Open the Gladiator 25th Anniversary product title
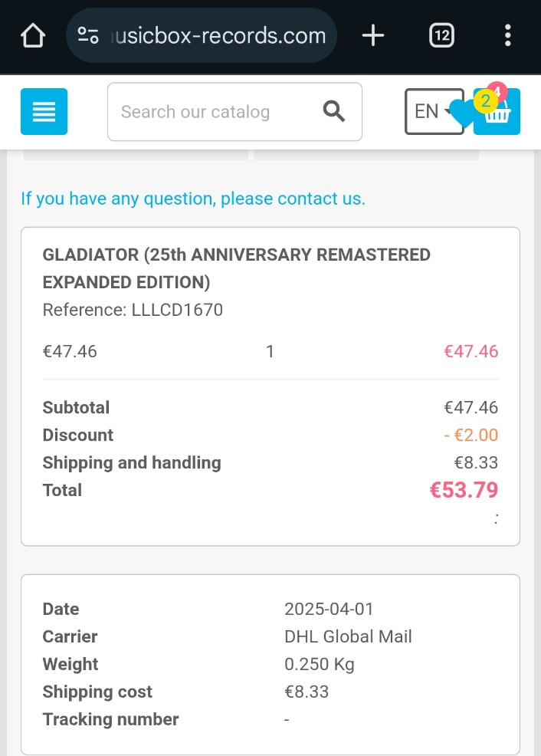The width and height of the screenshot is (541, 756). [236, 268]
